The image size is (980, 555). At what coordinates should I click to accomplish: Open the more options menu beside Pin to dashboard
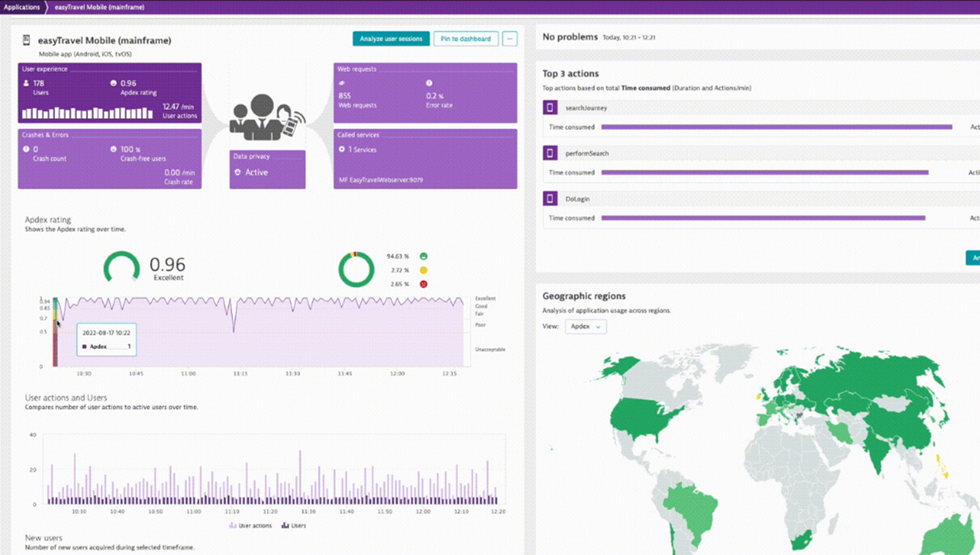pos(509,38)
